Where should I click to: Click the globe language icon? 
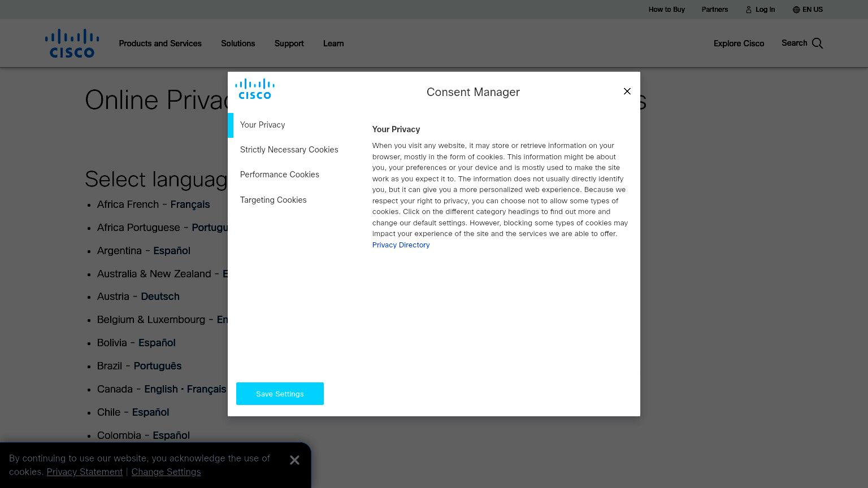click(x=796, y=10)
